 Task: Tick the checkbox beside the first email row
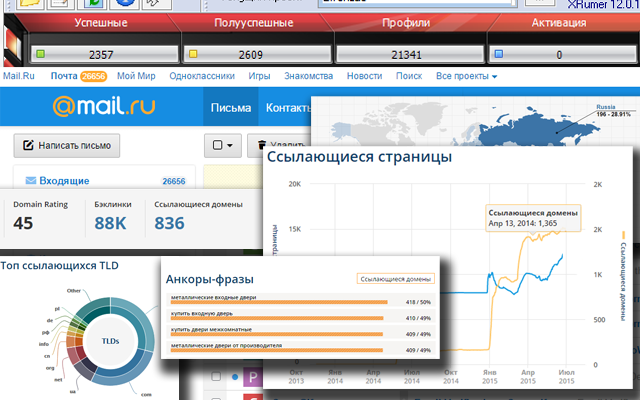coord(214,378)
